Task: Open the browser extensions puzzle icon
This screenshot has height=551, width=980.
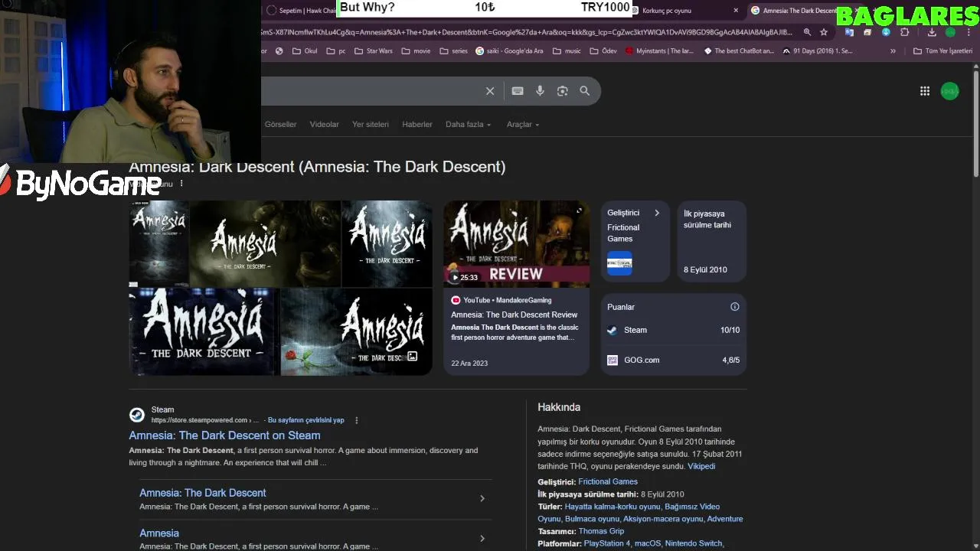Action: pos(905,32)
